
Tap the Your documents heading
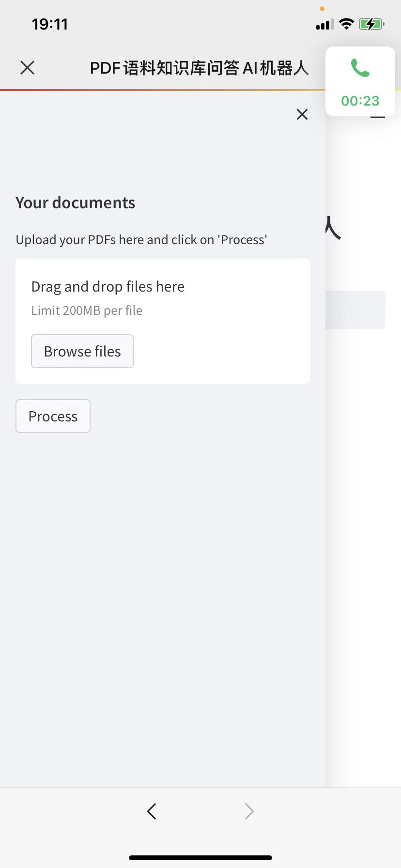tap(76, 202)
